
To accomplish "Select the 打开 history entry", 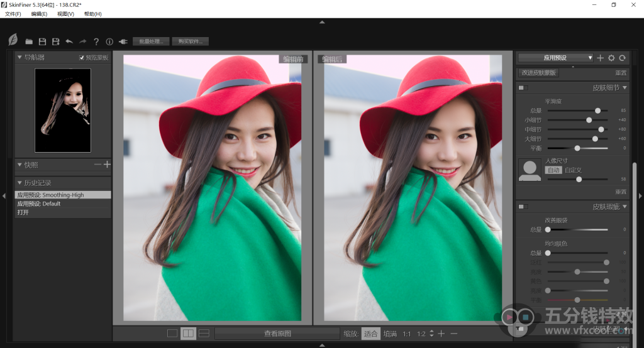I will 63,212.
